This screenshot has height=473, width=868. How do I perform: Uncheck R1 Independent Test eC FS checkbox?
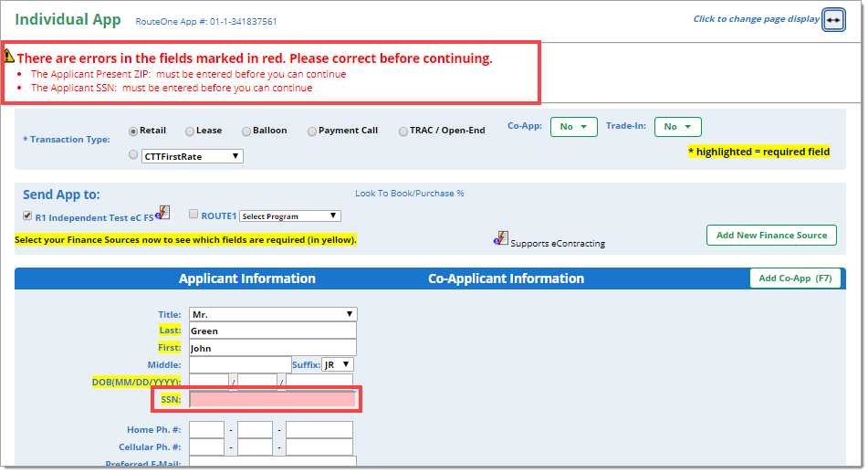(27, 216)
